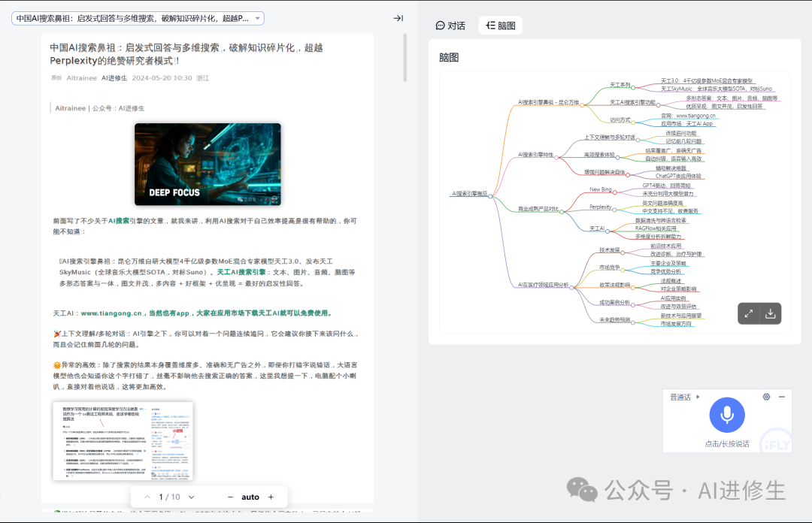The width and height of the screenshot is (812, 523).
Task: Click the DEEP FOCUS banner image
Action: pos(208,165)
